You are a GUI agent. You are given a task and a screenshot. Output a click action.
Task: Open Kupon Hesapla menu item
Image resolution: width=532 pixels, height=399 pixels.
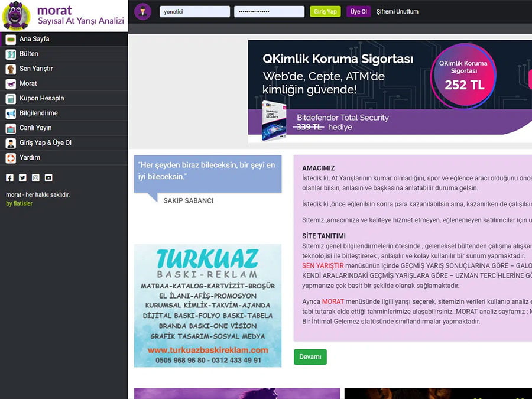coord(64,98)
